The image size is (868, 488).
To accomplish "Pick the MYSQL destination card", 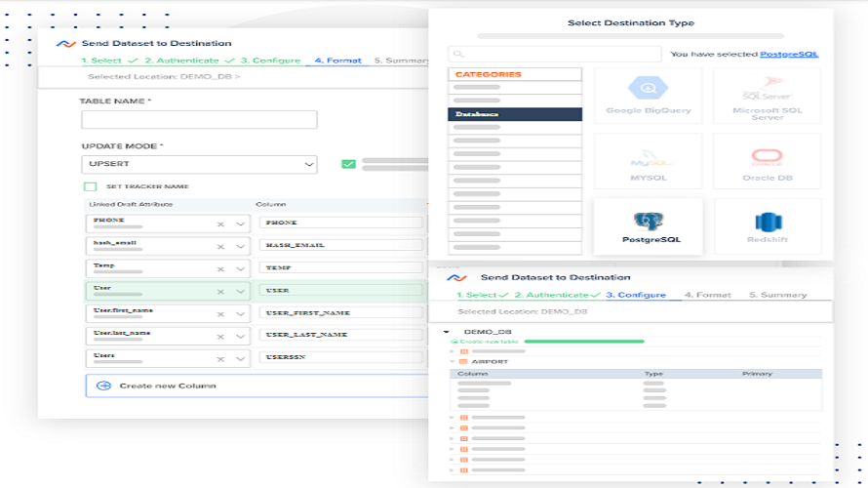I will [x=648, y=161].
